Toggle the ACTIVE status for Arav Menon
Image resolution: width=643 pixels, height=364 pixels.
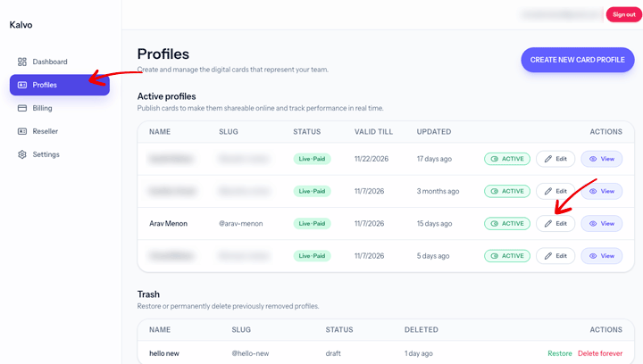507,224
